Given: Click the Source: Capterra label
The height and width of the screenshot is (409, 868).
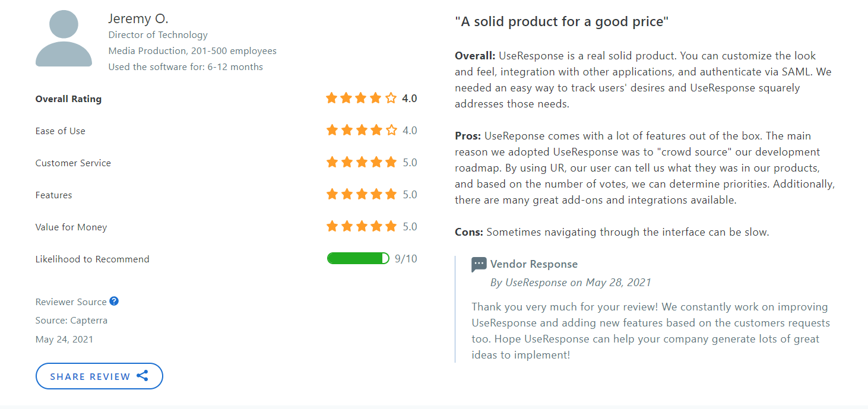Looking at the screenshot, I should pos(71,320).
